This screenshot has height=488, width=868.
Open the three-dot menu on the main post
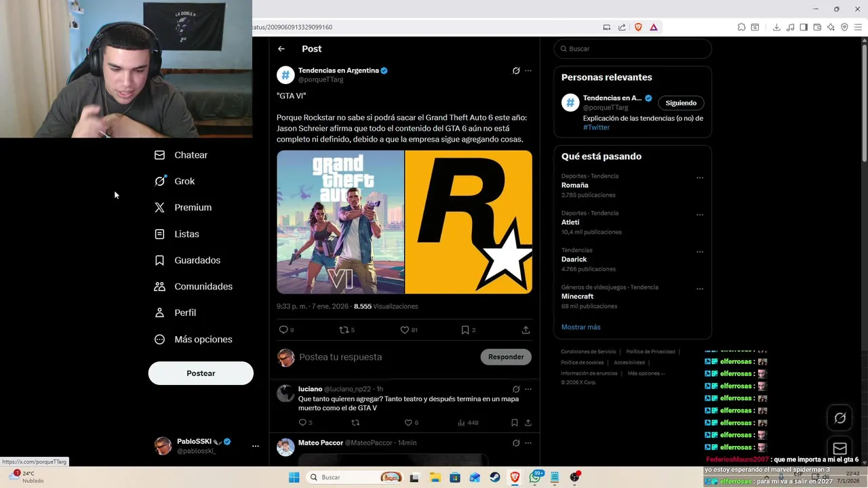[x=528, y=70]
